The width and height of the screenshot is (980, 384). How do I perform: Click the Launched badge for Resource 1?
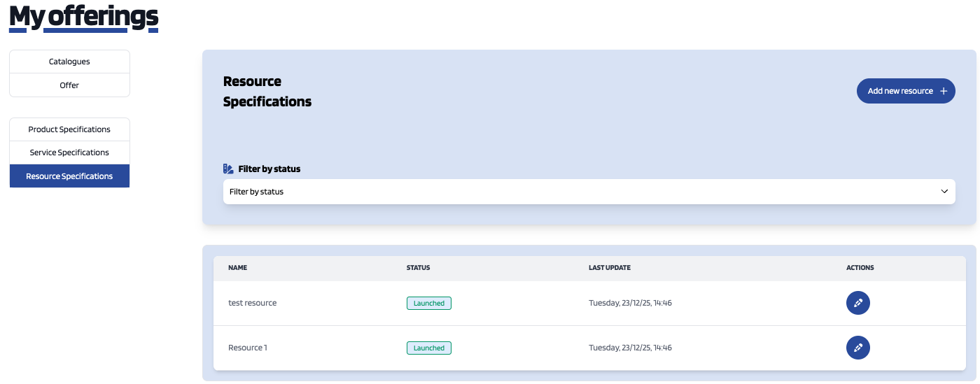(428, 348)
